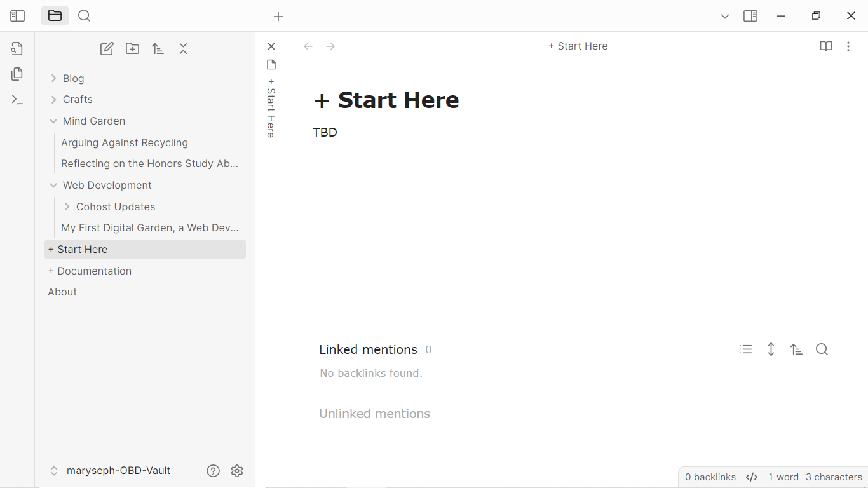Toggle the right sidebar

[x=750, y=16]
